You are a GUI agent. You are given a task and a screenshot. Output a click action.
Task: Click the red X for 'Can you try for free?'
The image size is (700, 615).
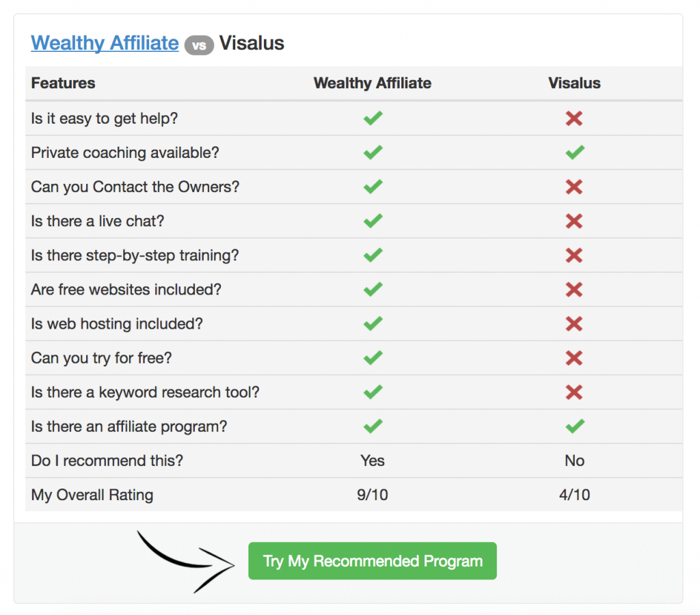[x=574, y=357]
